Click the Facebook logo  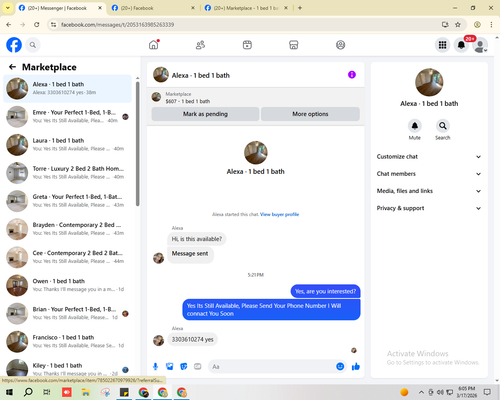click(x=14, y=45)
